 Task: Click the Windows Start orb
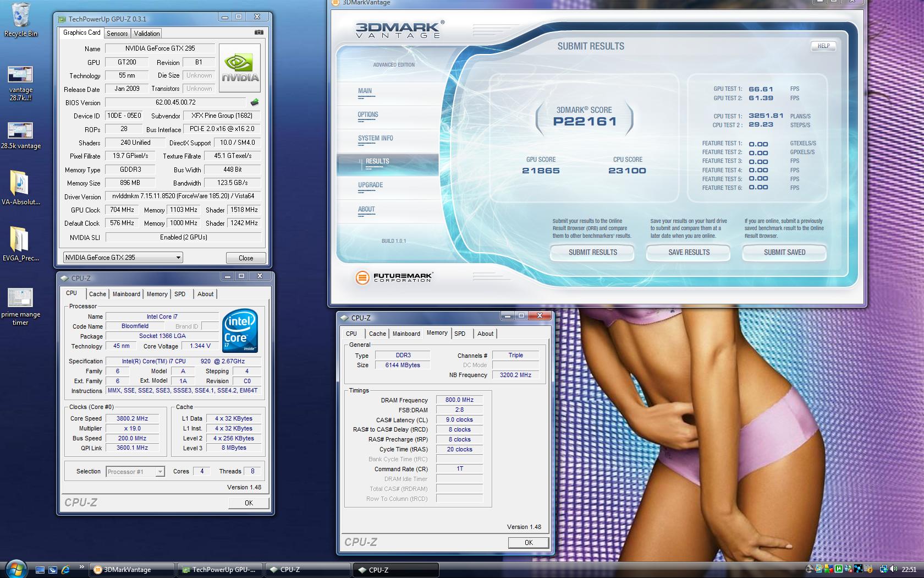[15, 569]
